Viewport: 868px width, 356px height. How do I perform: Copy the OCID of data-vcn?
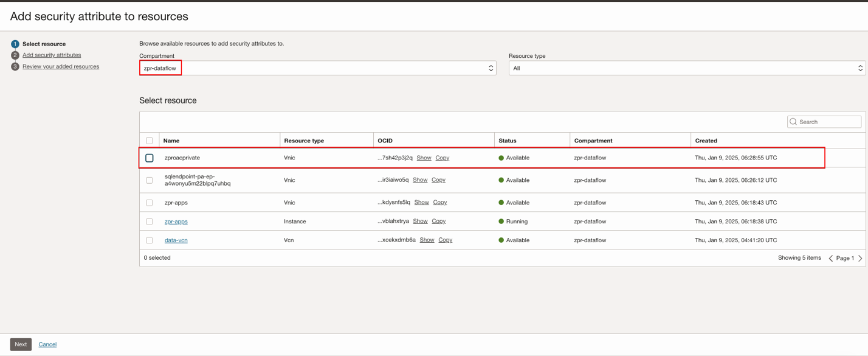tap(445, 240)
